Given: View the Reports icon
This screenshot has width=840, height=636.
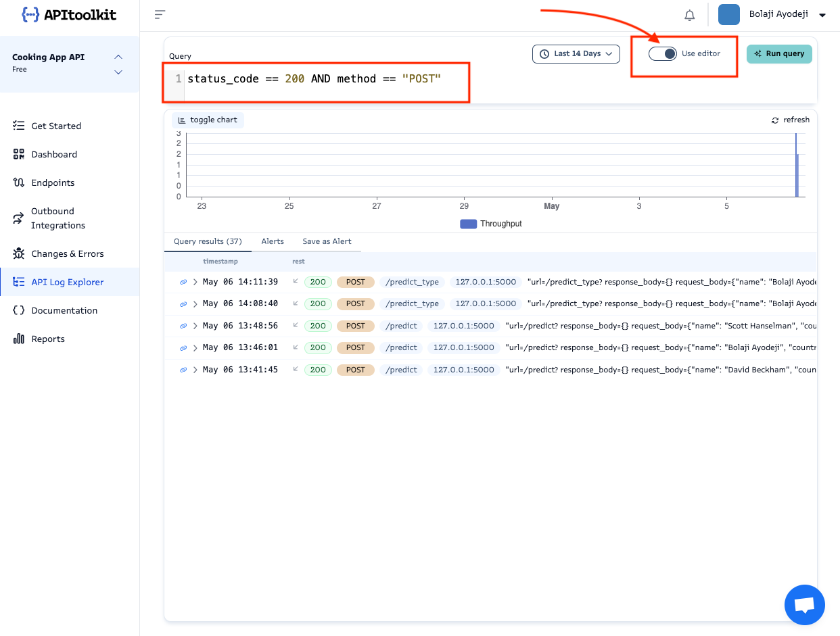Looking at the screenshot, I should pyautogui.click(x=18, y=339).
